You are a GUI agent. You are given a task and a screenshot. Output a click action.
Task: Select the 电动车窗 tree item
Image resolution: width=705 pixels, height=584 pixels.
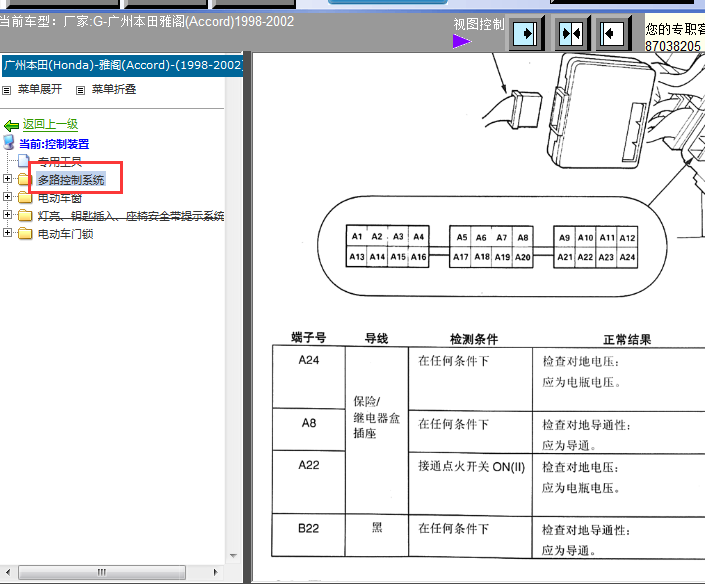click(60, 198)
